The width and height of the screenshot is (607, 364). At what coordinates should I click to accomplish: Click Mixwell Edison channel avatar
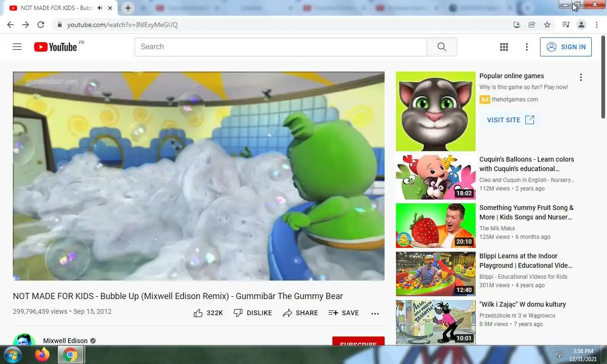click(x=24, y=339)
